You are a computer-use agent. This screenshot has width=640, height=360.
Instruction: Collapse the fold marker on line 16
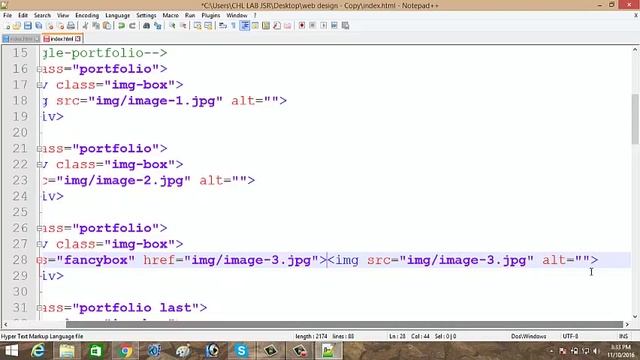40,69
